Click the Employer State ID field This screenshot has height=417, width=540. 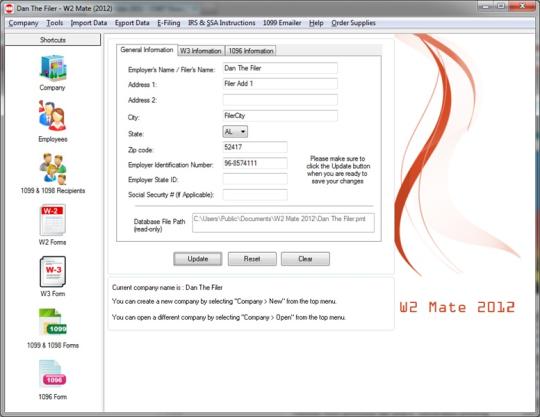tap(255, 179)
